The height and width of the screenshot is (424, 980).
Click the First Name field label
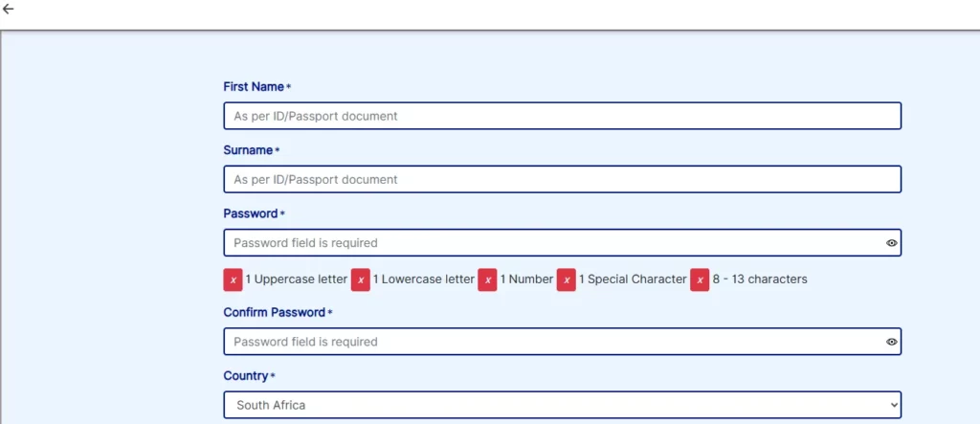[x=254, y=87]
